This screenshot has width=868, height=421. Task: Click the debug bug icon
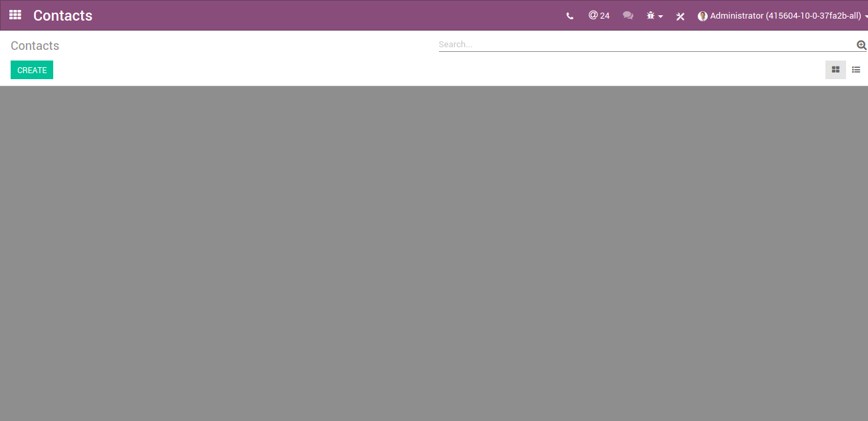tap(650, 15)
